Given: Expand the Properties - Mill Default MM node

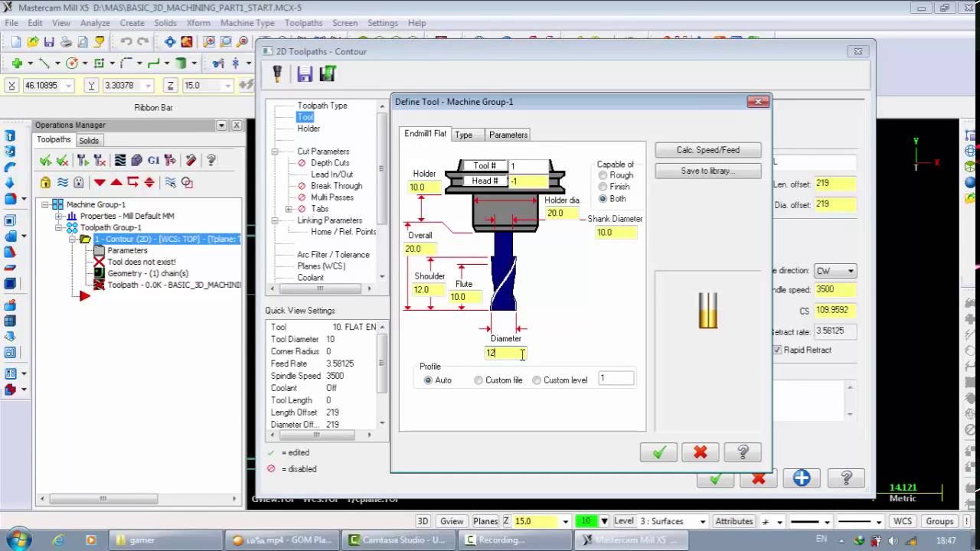Looking at the screenshot, I should click(x=59, y=216).
